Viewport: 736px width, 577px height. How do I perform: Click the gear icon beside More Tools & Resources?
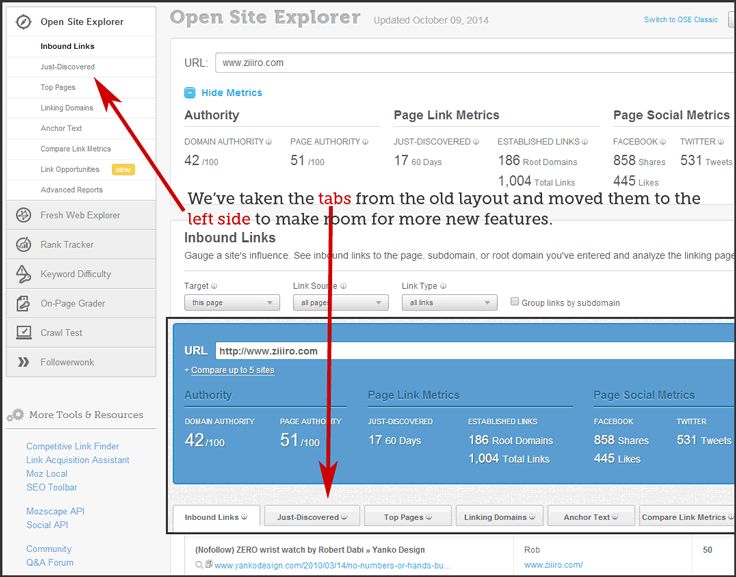click(15, 415)
